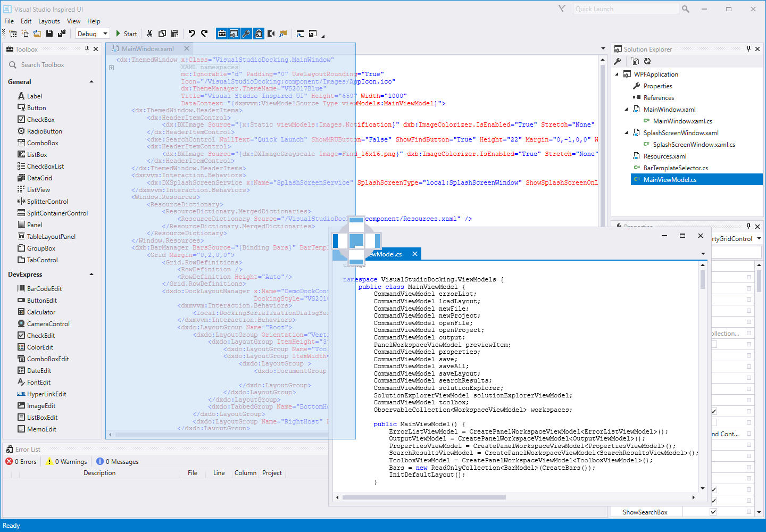The image size is (766, 532).
Task: Click the Cut scissors icon in toolbar
Action: point(149,34)
